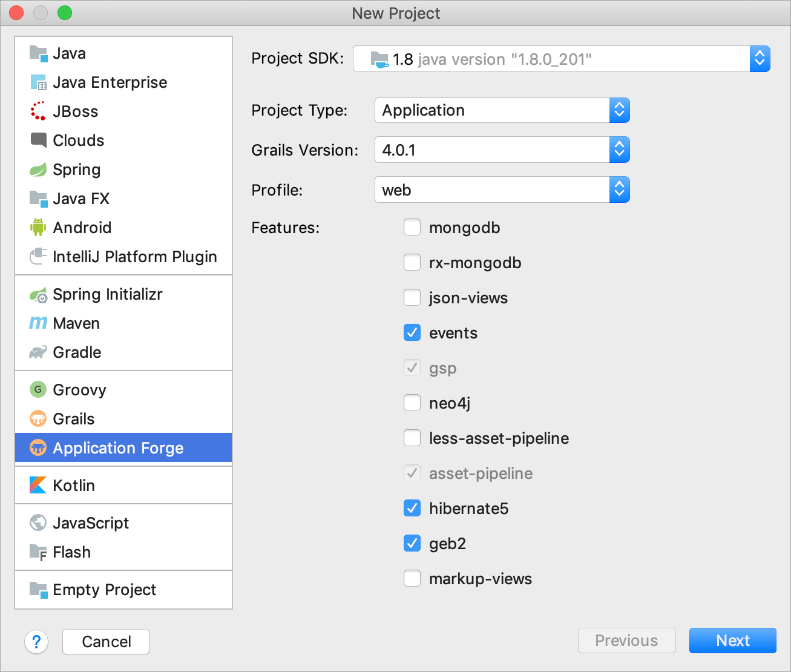Open the Project Type dropdown

[619, 110]
